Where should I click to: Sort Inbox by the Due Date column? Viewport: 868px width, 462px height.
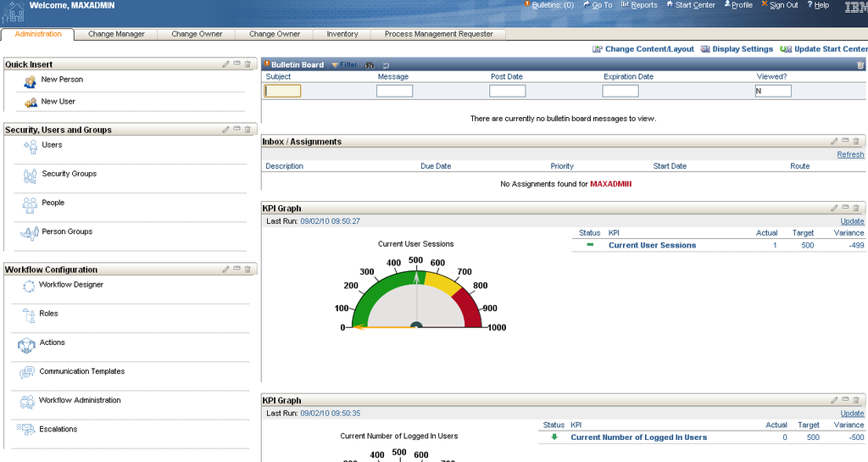[x=436, y=166]
